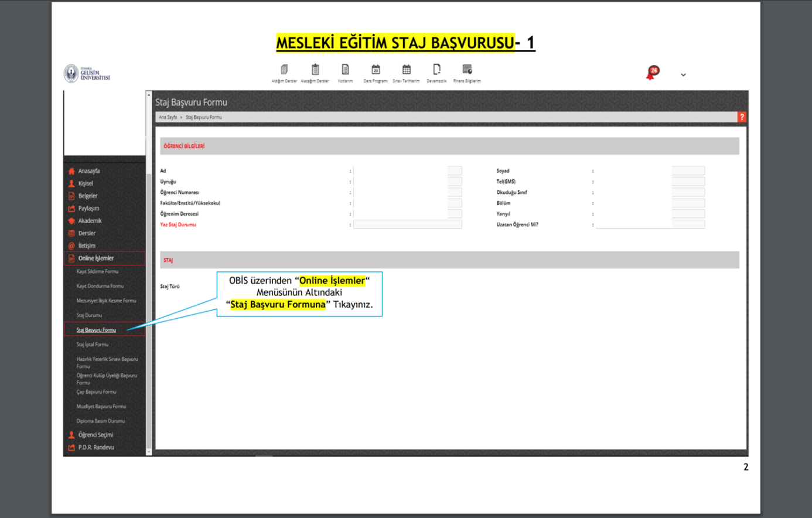Go to Anasayfa in the sidebar
This screenshot has height=518, width=812.
pos(89,171)
